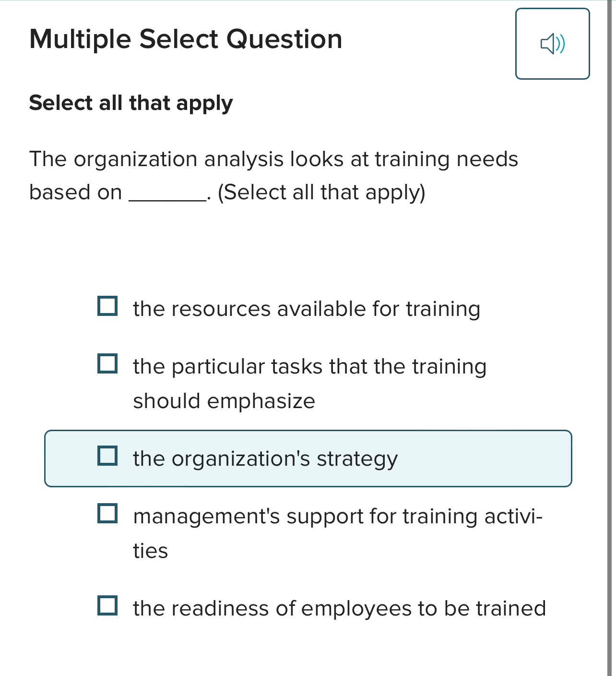
Task: Select the option row about employee readiness
Action: (339, 607)
